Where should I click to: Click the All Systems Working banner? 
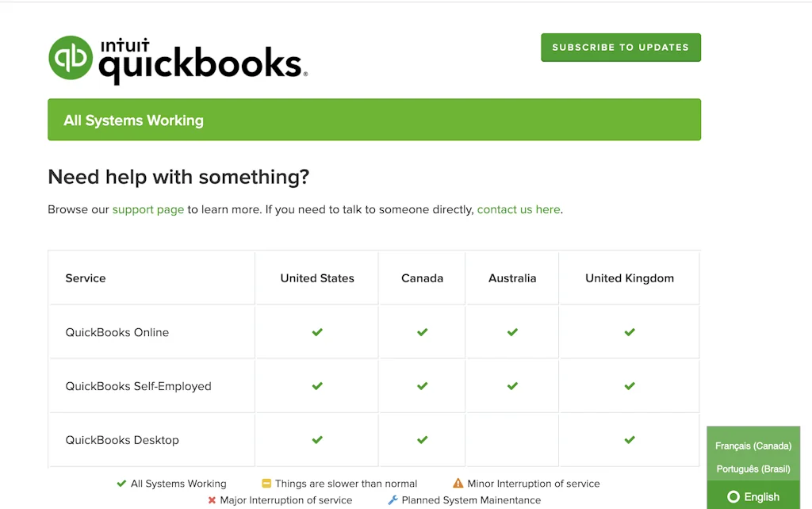pyautogui.click(x=374, y=121)
